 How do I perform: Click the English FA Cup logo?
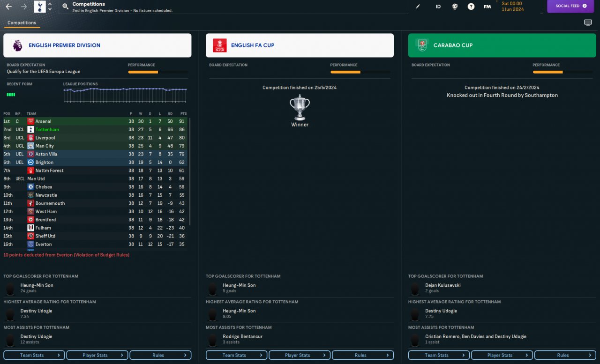pos(219,45)
